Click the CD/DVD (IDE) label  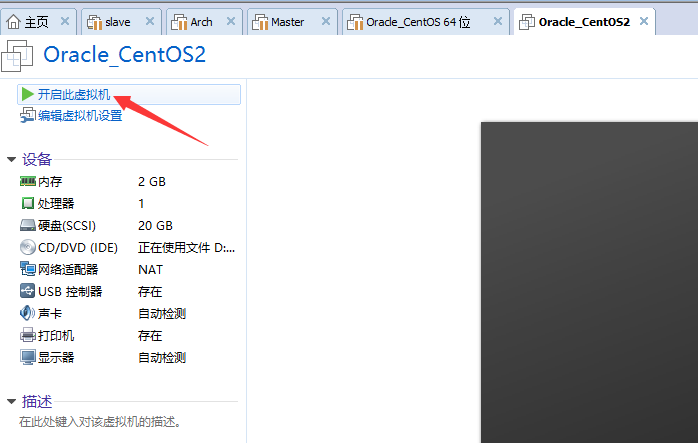tap(78, 248)
